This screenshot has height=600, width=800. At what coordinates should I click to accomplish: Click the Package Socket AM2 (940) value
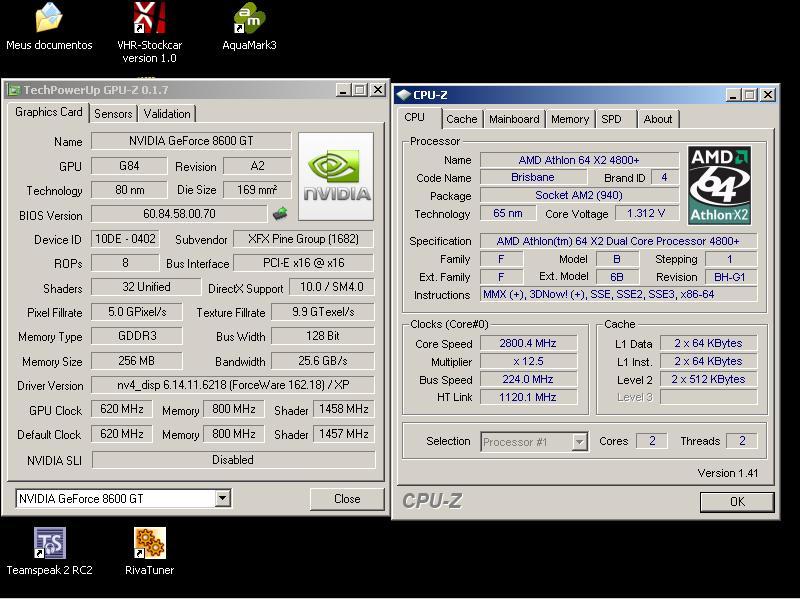[x=579, y=195]
